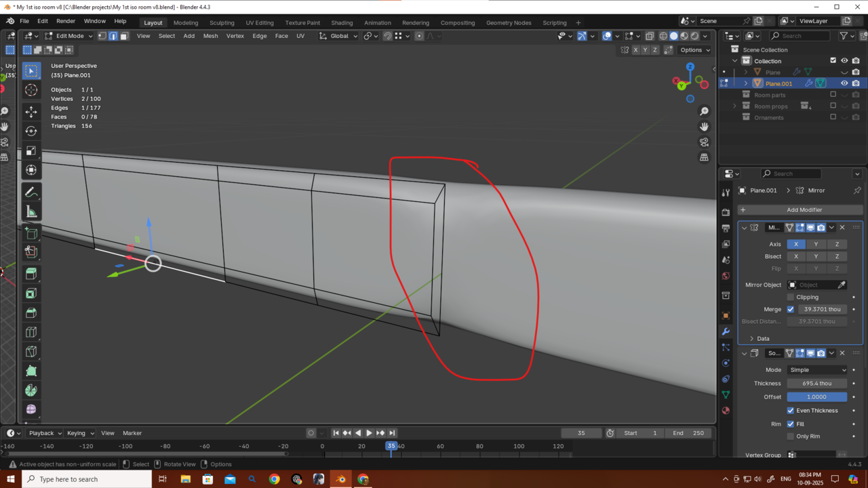Click the solidify Offset slider
The height and width of the screenshot is (488, 868).
(x=816, y=397)
